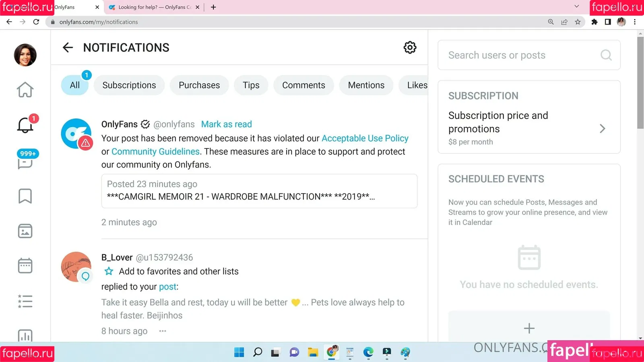Open the Chrome profile avatar
This screenshot has width=644, height=362.
tap(621, 22)
